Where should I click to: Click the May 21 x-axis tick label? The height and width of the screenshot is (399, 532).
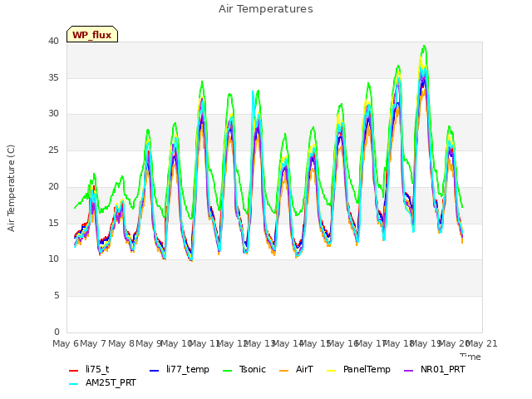pos(482,343)
